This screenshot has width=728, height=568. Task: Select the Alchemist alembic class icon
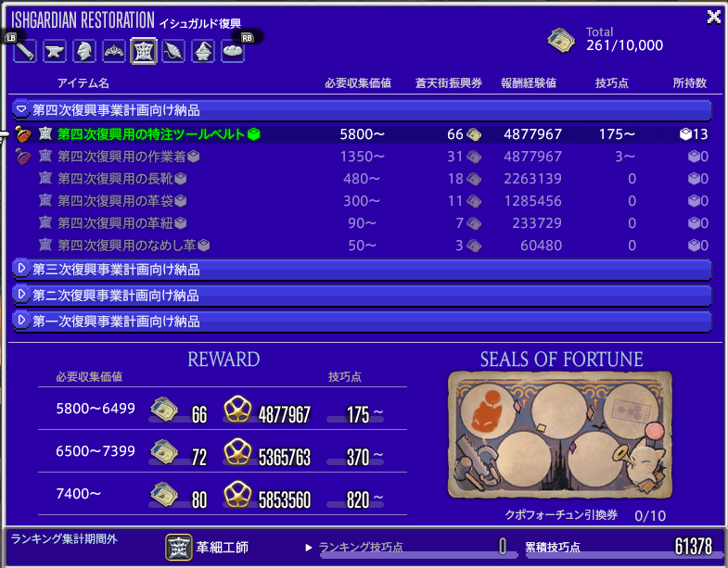(x=203, y=51)
